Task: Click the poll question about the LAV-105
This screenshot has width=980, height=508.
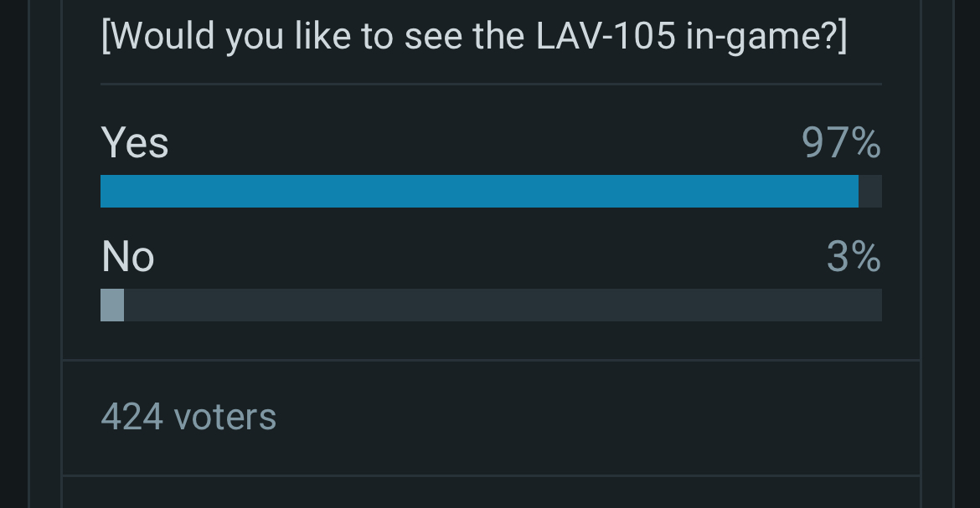Action: [x=473, y=38]
